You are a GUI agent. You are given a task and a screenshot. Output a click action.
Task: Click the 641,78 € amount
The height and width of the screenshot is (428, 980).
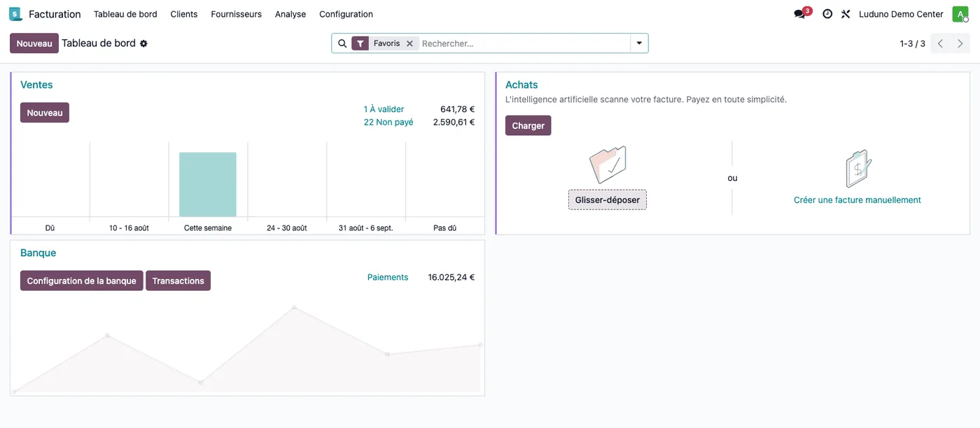click(458, 109)
